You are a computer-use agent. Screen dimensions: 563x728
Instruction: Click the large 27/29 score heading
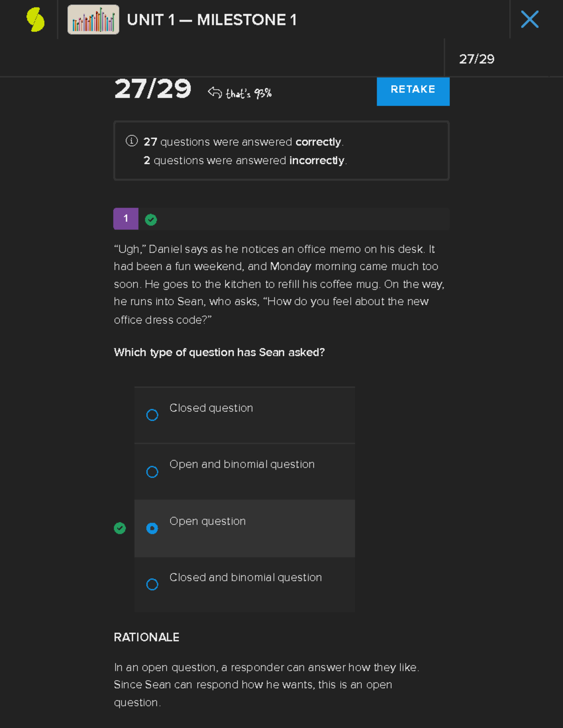point(153,89)
